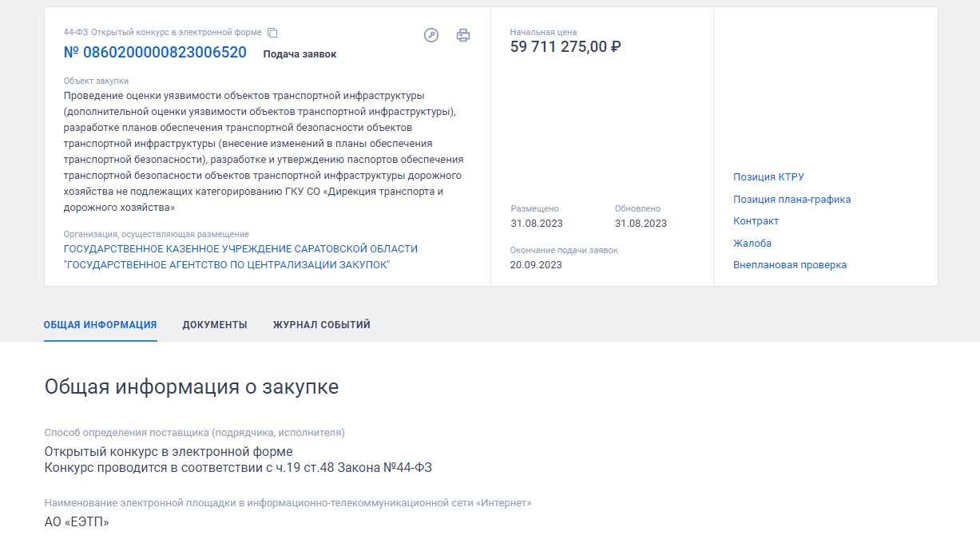
Task: Go to Позиция плана-графика
Action: (x=792, y=200)
